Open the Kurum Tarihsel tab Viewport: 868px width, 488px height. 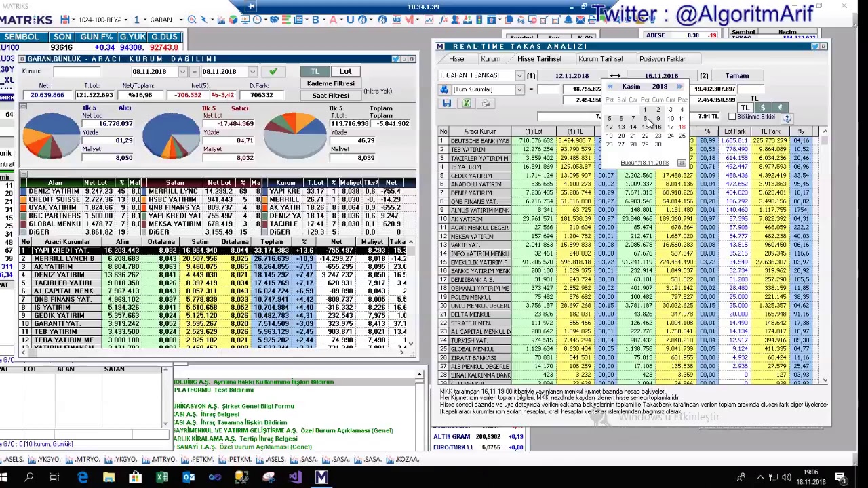(x=600, y=59)
